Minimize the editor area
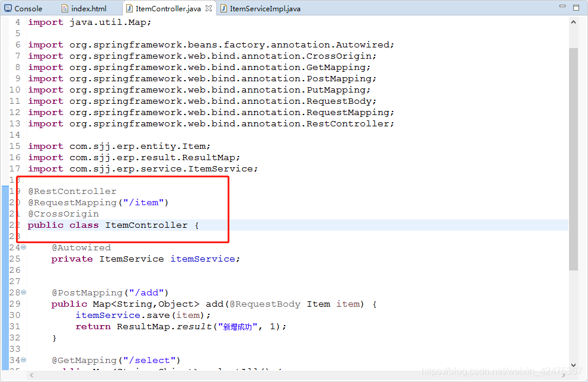 562,6
